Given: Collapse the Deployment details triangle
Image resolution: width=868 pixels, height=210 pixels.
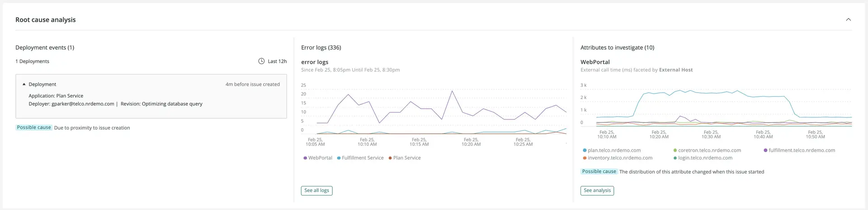Looking at the screenshot, I should coord(24,84).
